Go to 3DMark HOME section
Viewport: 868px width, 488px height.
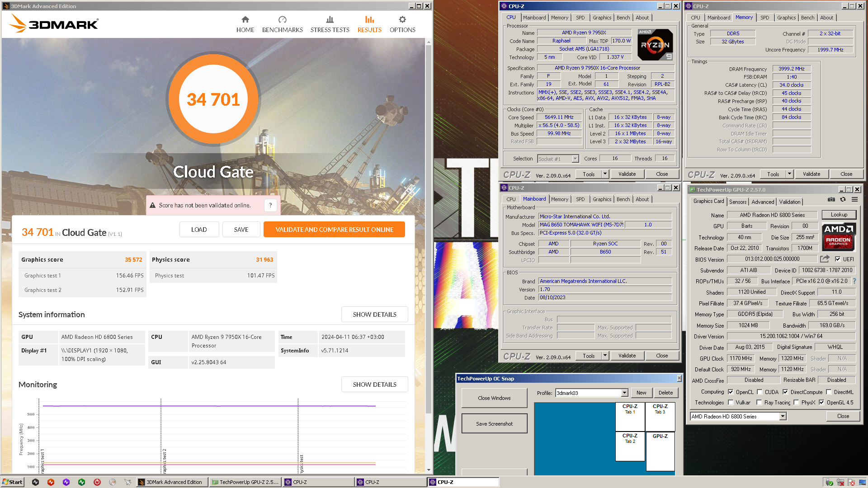click(245, 24)
